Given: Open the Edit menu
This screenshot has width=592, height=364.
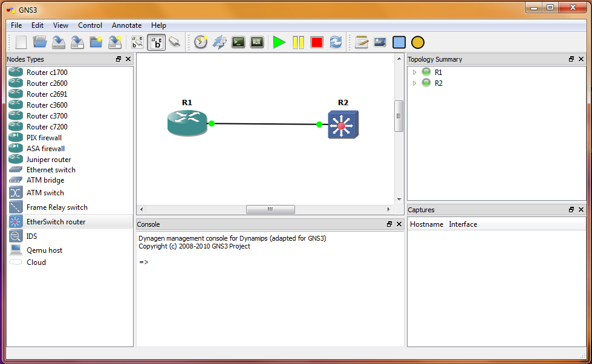Looking at the screenshot, I should point(37,25).
